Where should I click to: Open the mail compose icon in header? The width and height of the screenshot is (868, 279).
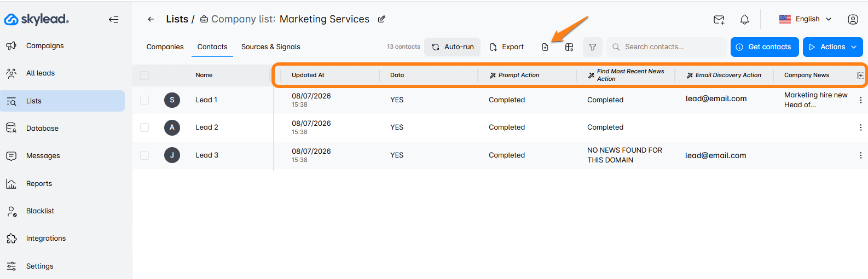pyautogui.click(x=719, y=20)
